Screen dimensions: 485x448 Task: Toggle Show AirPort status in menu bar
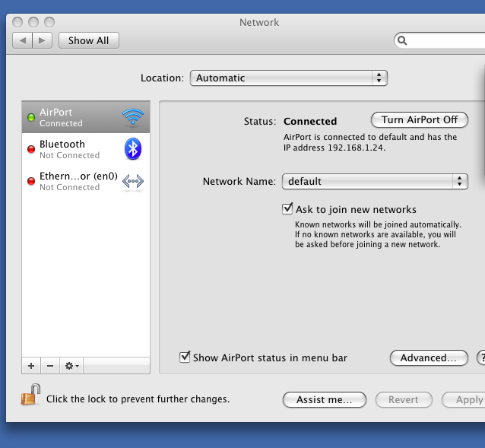(185, 357)
